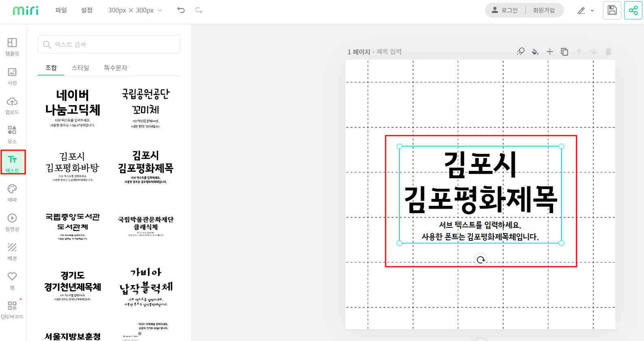Open the 템플릿 sidebar panel
Screen dimensions: 644x341
[x=12, y=47]
